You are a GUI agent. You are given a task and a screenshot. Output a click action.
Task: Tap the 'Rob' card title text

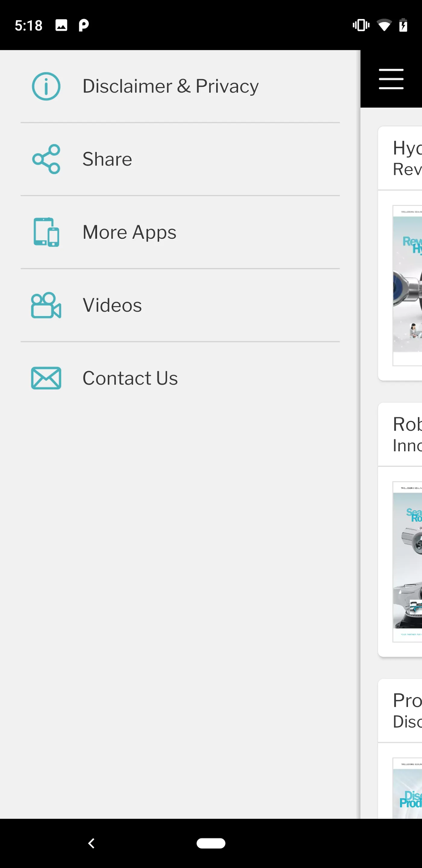408,424
